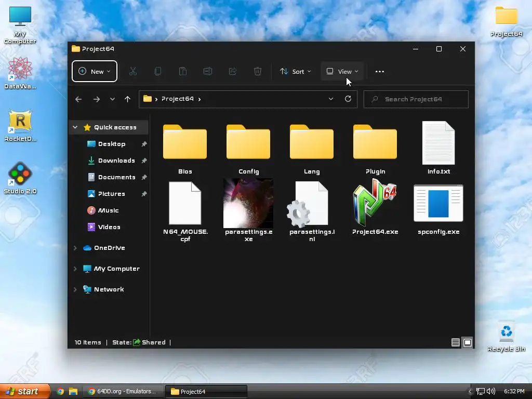This screenshot has height=399, width=532.
Task: Open My Computer desktop icon
Action: pos(20,25)
